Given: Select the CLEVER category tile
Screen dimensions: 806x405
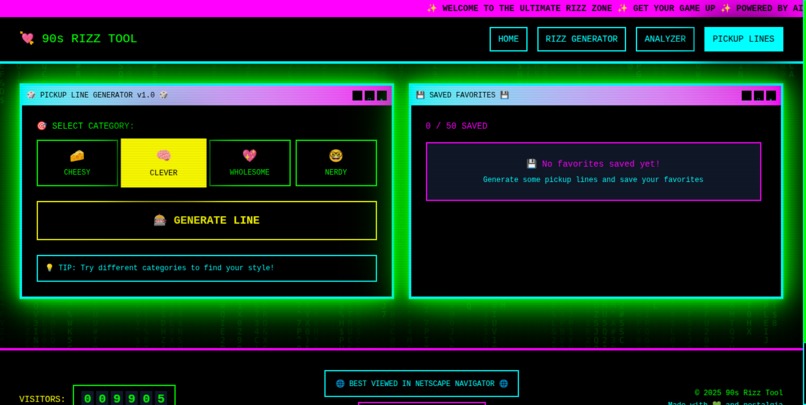Looking at the screenshot, I should (163, 163).
